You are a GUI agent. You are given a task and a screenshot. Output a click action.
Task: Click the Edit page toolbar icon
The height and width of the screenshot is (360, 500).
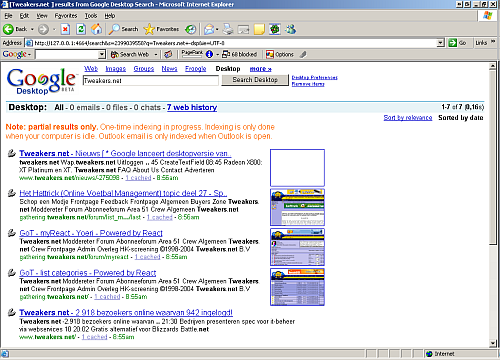[243, 29]
